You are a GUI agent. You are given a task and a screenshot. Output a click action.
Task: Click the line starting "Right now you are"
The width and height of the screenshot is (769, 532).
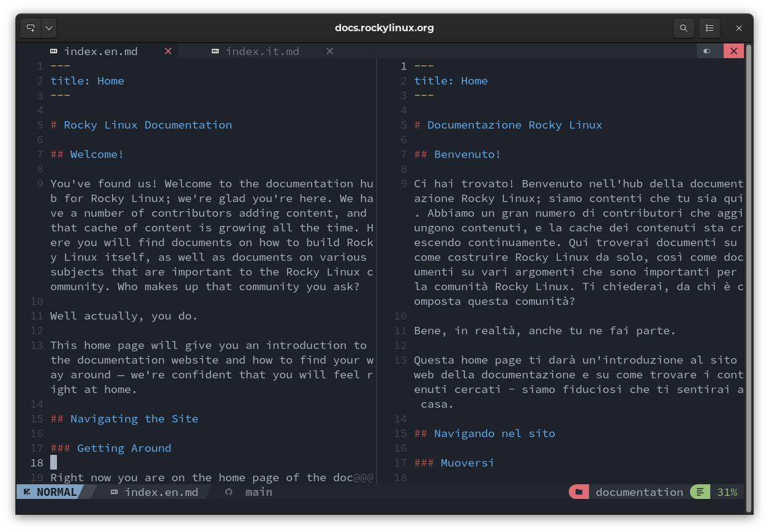212,478
